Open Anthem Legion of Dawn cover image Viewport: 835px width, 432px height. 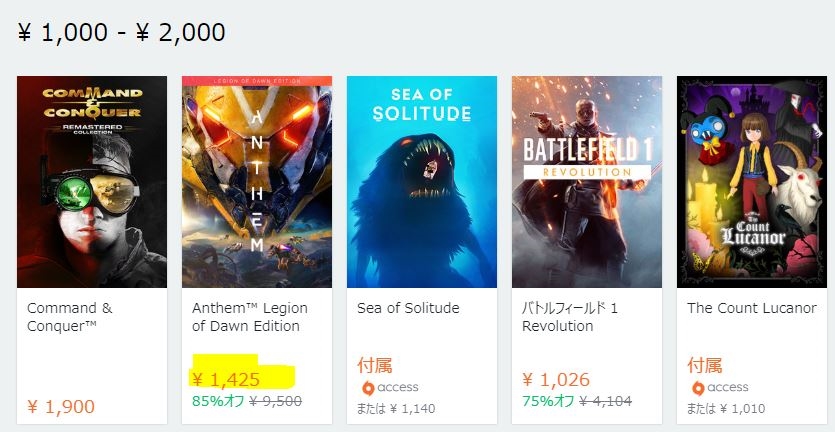[257, 181]
